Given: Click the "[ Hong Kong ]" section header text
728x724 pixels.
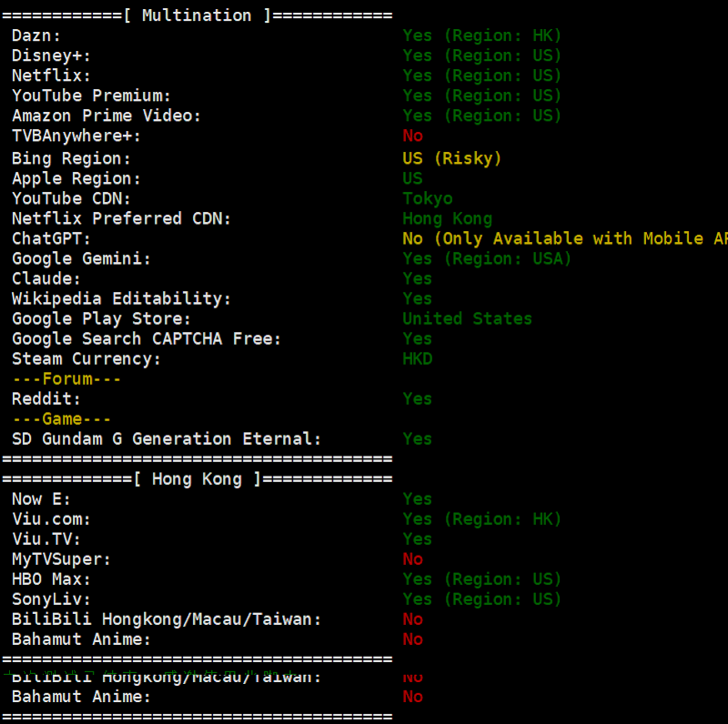Looking at the screenshot, I should click(x=197, y=479).
